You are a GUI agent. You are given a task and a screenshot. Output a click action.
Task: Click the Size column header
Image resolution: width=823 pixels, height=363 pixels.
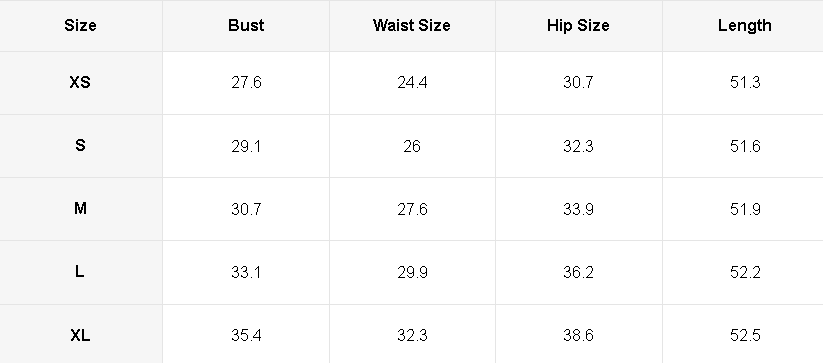coord(80,26)
